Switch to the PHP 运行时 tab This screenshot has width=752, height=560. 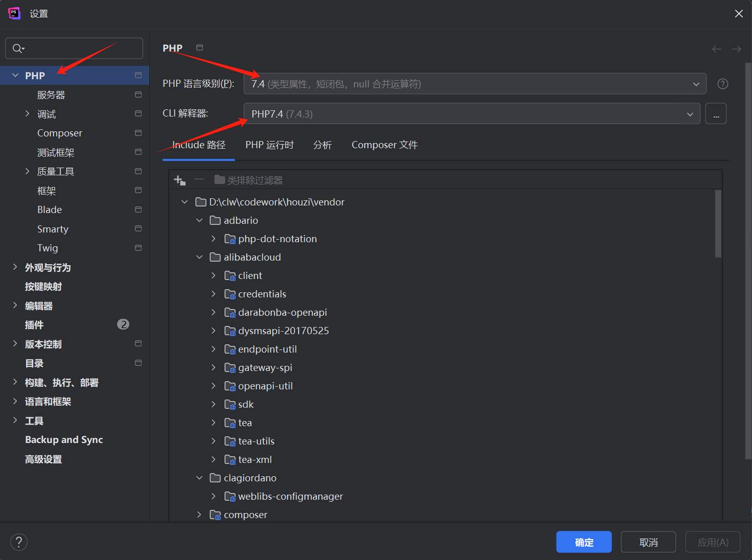(269, 145)
